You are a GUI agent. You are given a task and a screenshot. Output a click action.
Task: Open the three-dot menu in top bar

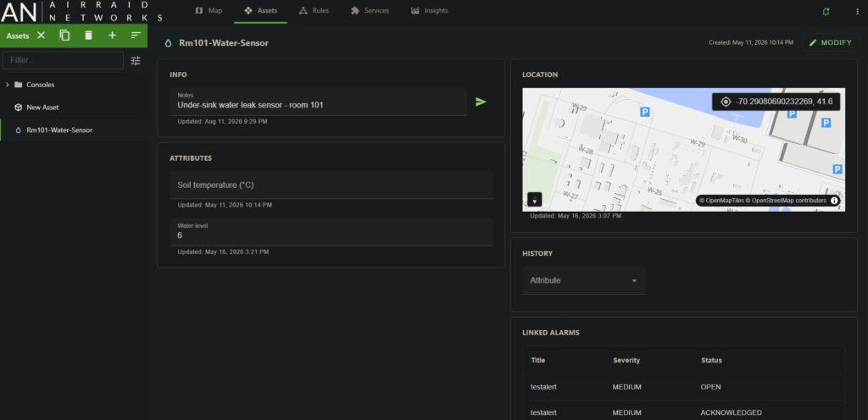(858, 11)
